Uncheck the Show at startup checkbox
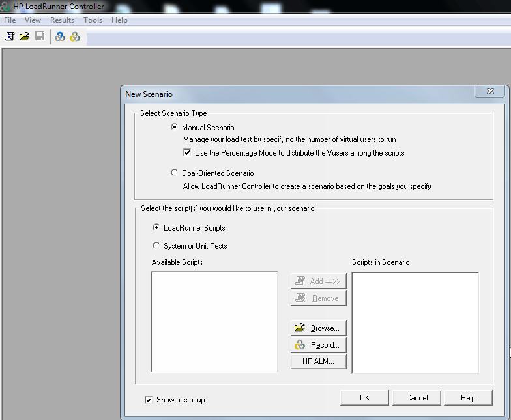This screenshot has height=420, width=511. coord(149,400)
